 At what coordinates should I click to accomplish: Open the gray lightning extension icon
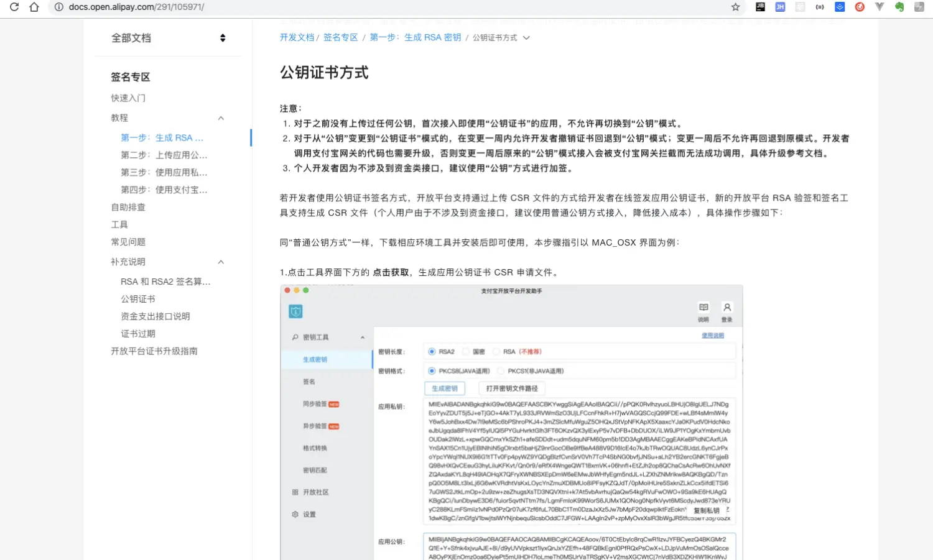[919, 7]
